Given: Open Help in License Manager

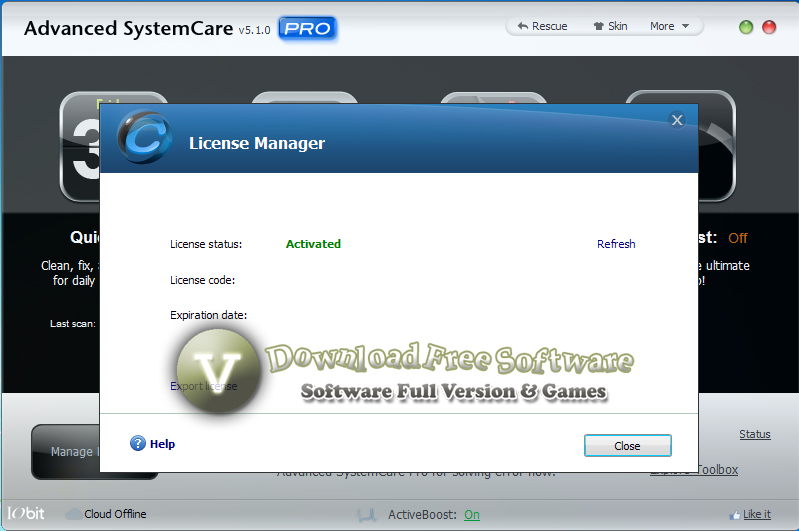Looking at the screenshot, I should (162, 444).
